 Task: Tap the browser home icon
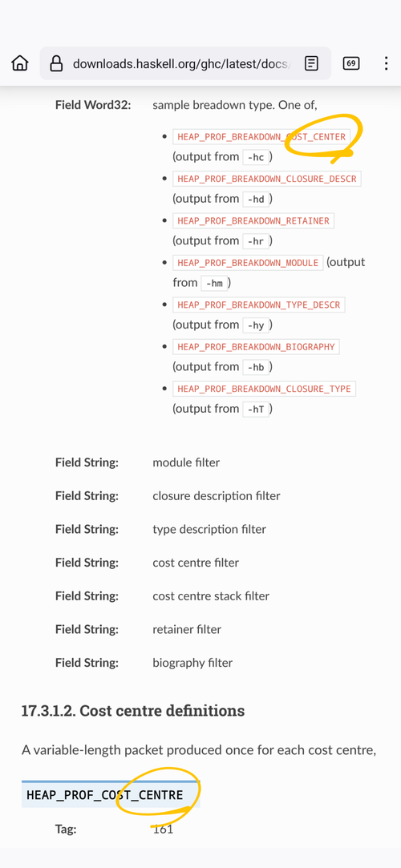pos(20,63)
